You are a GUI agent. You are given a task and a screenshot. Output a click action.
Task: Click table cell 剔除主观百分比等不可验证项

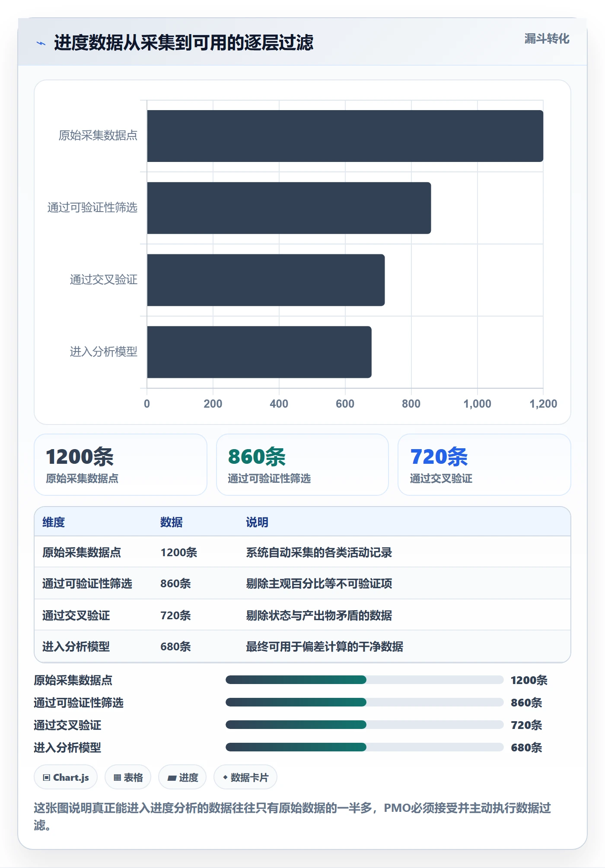(319, 583)
